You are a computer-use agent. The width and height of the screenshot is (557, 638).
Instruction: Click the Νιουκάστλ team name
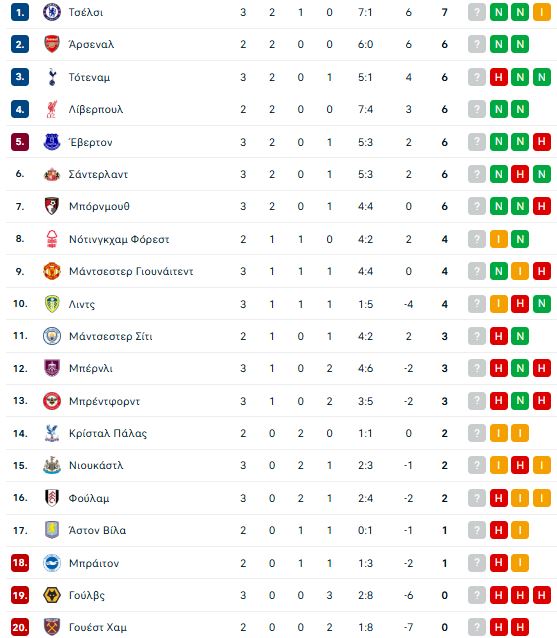point(96,465)
